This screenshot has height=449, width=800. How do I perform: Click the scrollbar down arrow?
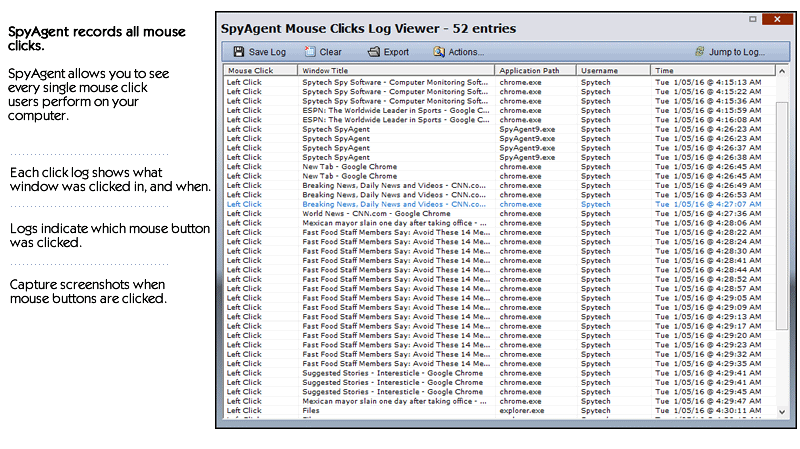(782, 411)
